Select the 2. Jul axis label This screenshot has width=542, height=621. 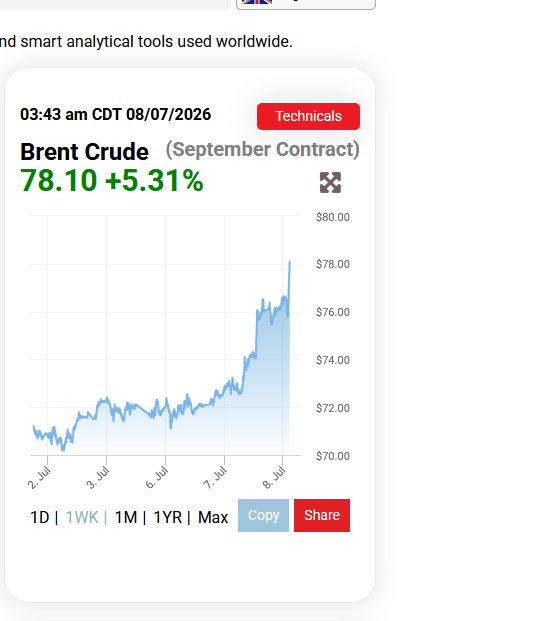tap(39, 477)
